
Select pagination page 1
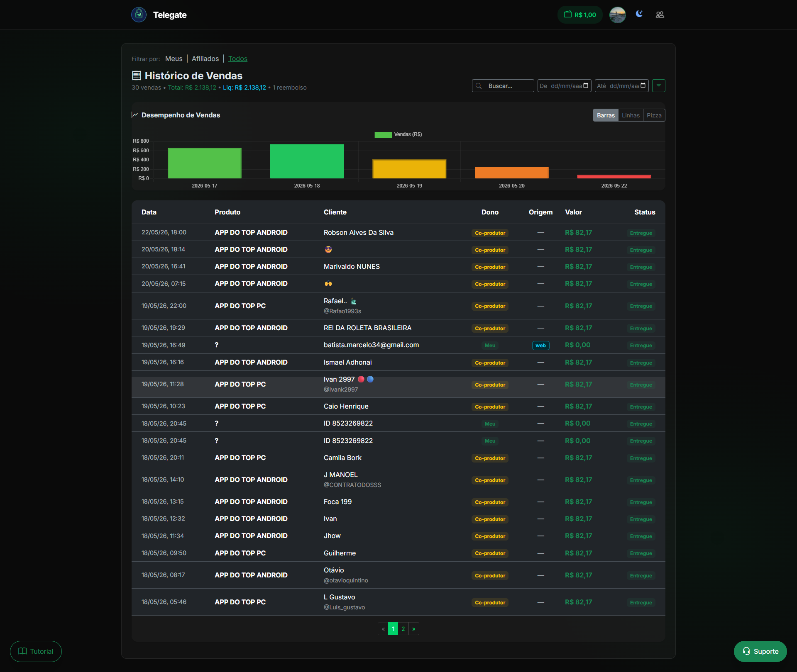(x=393, y=629)
